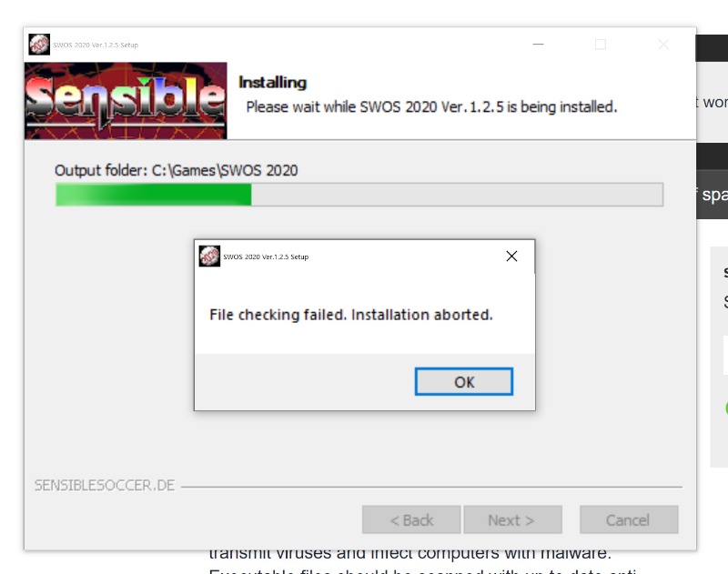Click the greyed-out maximize box of the installer

(x=601, y=44)
